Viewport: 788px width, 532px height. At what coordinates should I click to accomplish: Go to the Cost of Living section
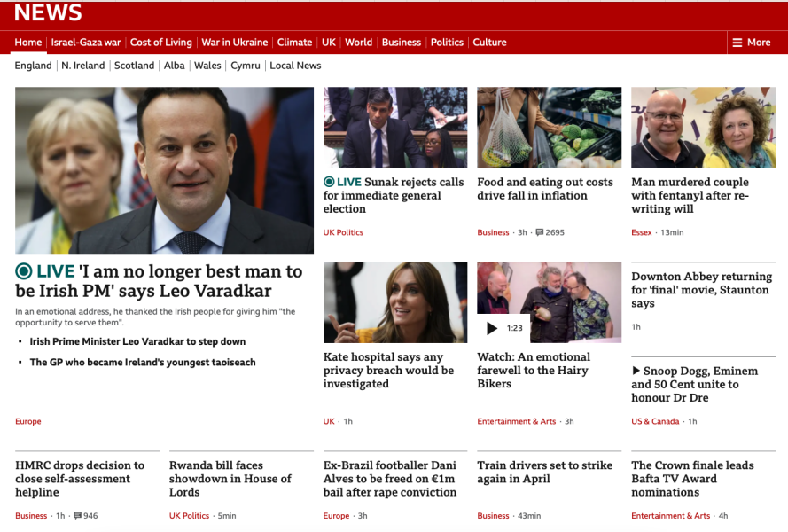tap(160, 43)
